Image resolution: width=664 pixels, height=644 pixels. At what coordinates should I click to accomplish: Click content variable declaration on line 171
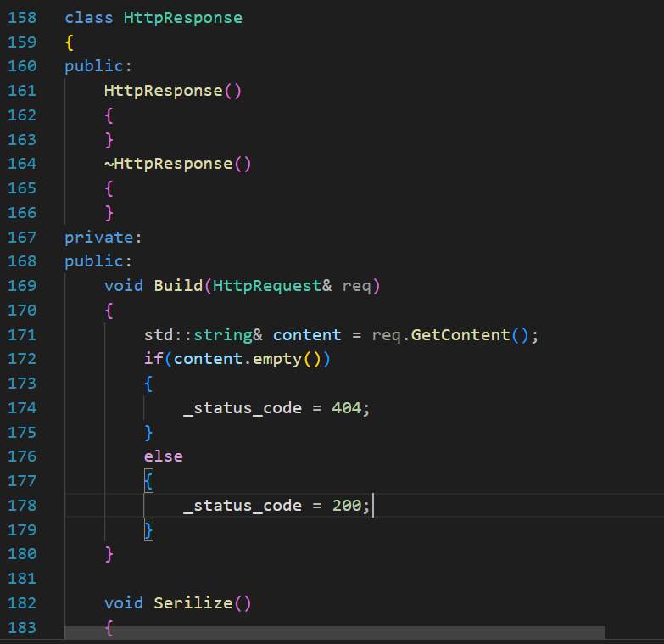coord(307,335)
